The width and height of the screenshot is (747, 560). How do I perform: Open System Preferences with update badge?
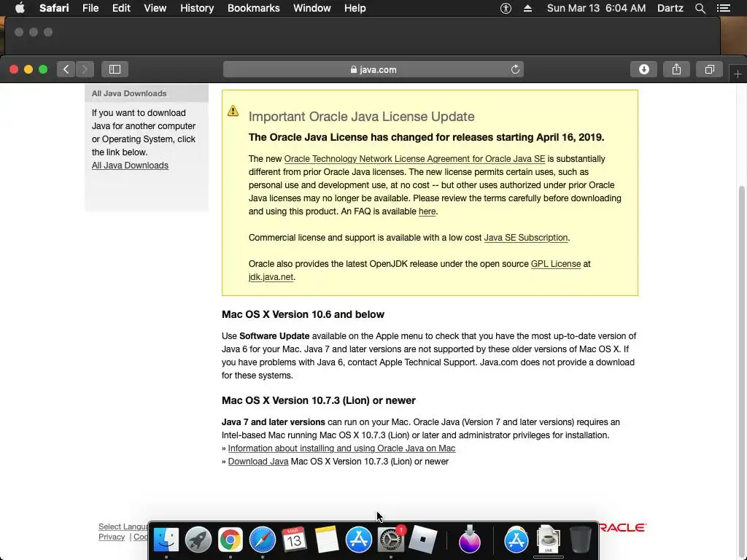point(391,540)
